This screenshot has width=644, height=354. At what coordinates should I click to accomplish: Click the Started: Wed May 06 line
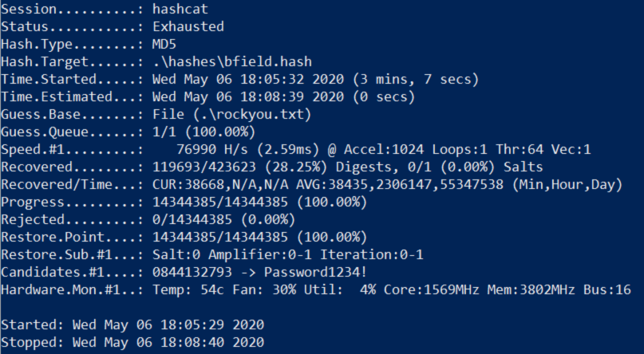pos(132,324)
